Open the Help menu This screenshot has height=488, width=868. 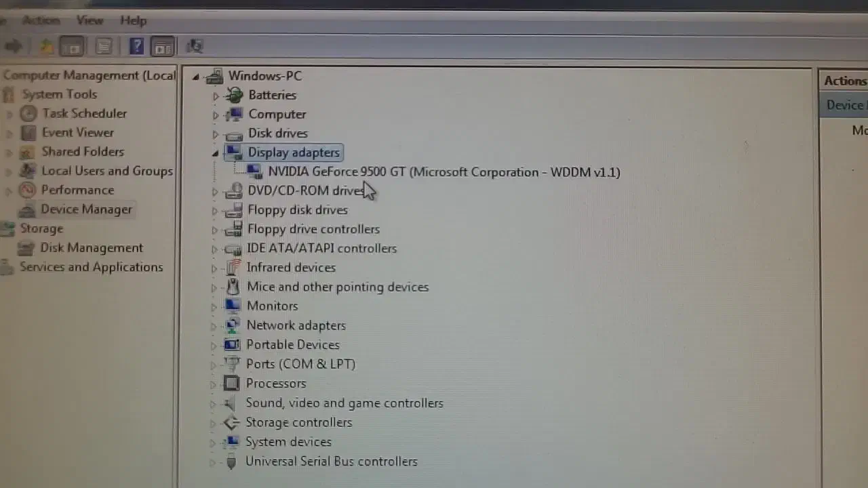tap(133, 20)
